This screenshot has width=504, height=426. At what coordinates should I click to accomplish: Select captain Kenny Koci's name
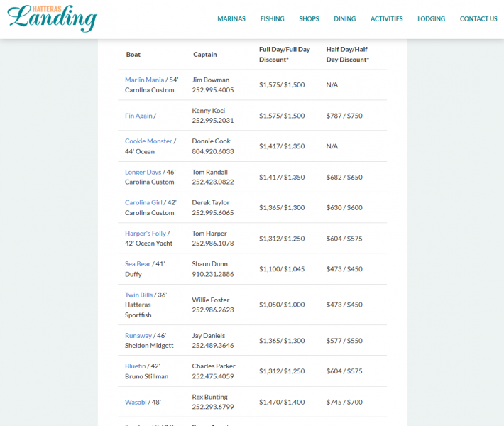208,111
